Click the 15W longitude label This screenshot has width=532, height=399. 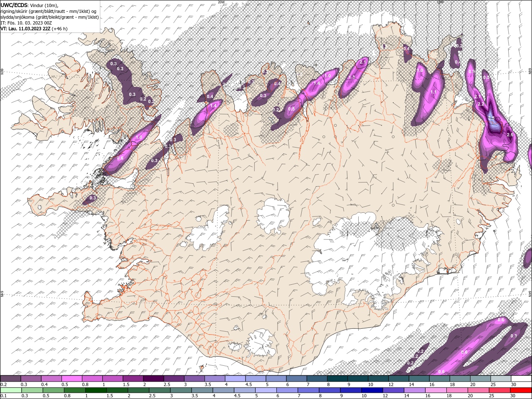point(441,2)
